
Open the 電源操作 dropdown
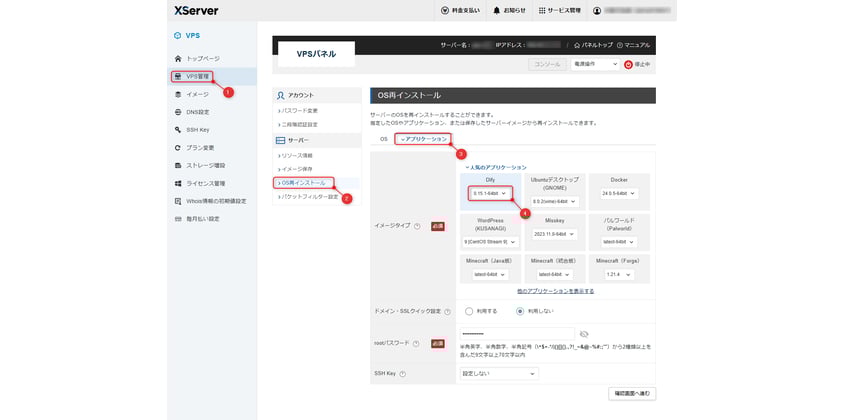pos(595,64)
